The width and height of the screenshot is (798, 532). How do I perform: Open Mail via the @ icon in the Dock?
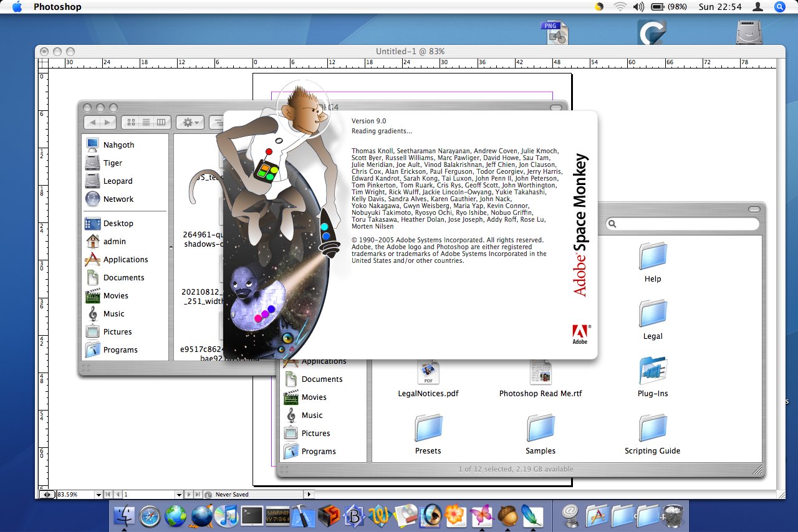click(570, 516)
